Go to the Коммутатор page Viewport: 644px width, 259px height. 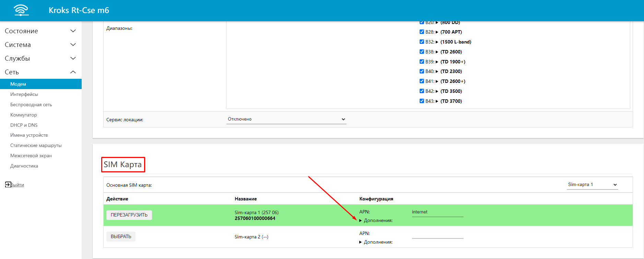pos(24,115)
